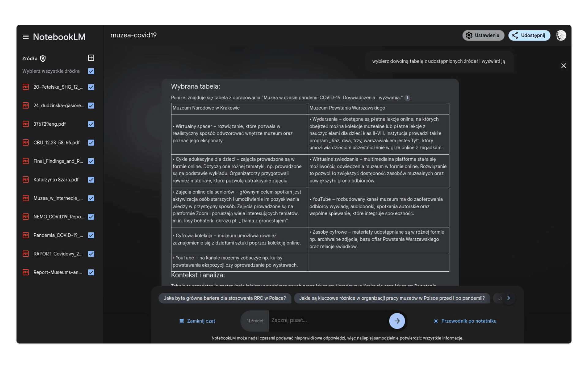The height and width of the screenshot is (368, 588).
Task: Focus the Zacznij pisać input field
Action: click(x=328, y=320)
